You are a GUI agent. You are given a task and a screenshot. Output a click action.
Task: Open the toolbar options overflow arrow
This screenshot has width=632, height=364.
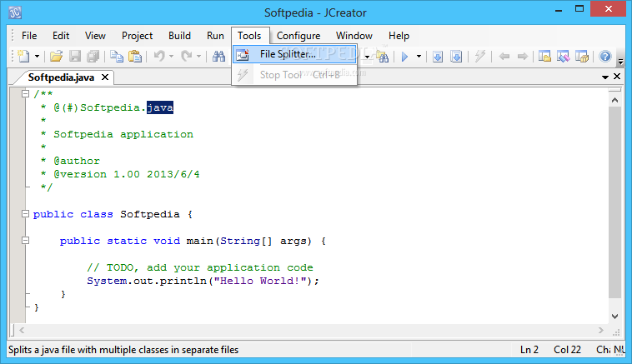pos(620,62)
